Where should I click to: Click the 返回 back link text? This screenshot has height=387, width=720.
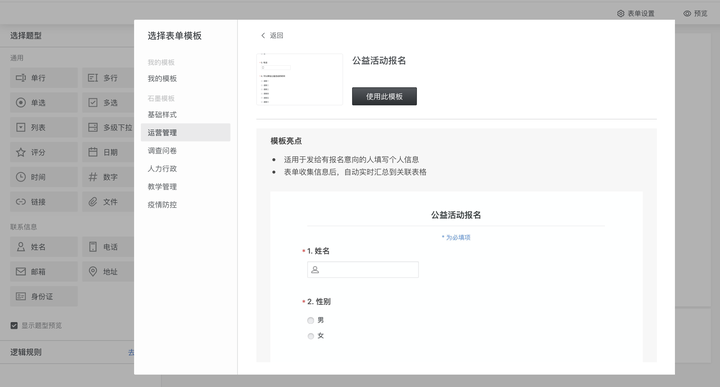coord(276,35)
